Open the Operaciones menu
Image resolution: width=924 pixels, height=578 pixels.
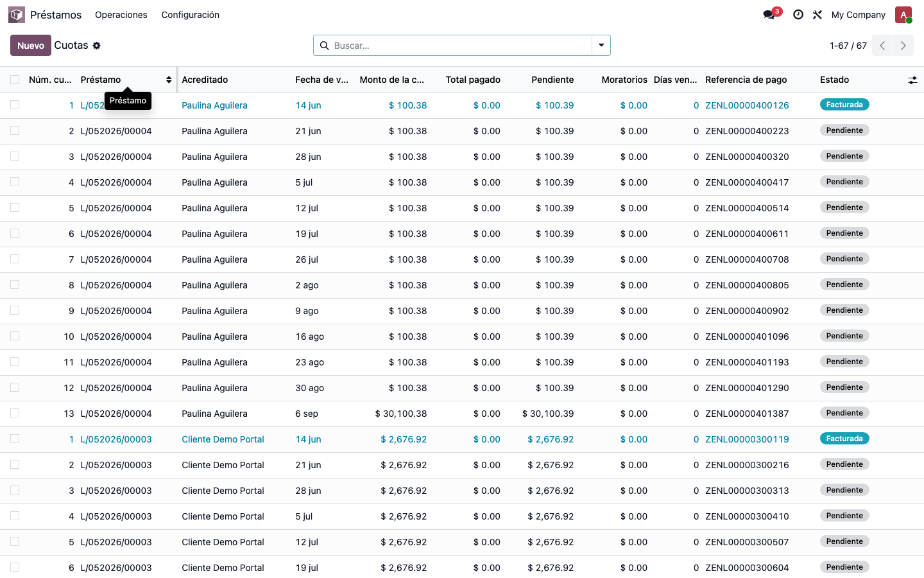pyautogui.click(x=121, y=15)
